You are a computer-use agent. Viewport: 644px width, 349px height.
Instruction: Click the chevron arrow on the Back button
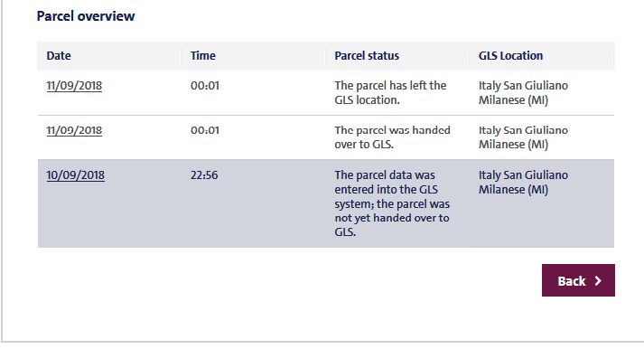pyautogui.click(x=598, y=281)
